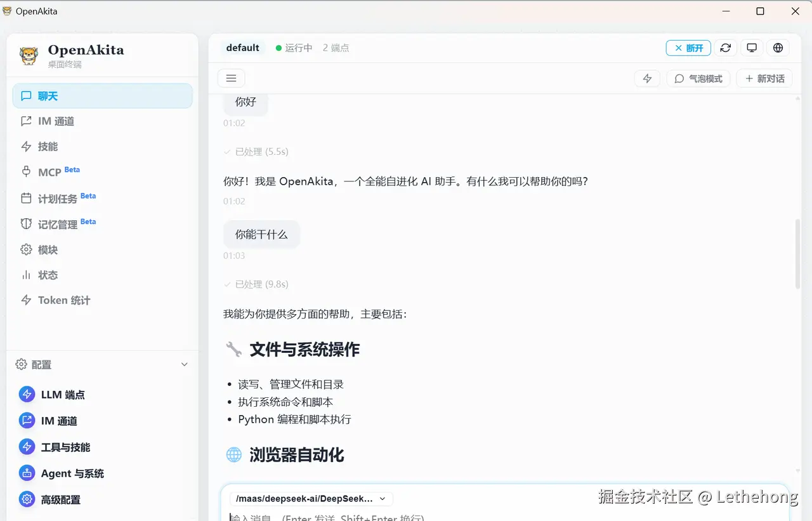Click the OpenAkita dog logo
The height and width of the screenshot is (521, 812).
(x=29, y=56)
